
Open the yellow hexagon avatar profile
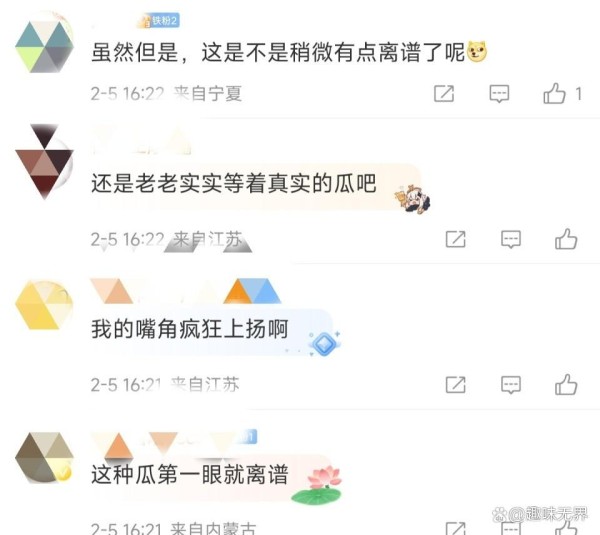44,305
